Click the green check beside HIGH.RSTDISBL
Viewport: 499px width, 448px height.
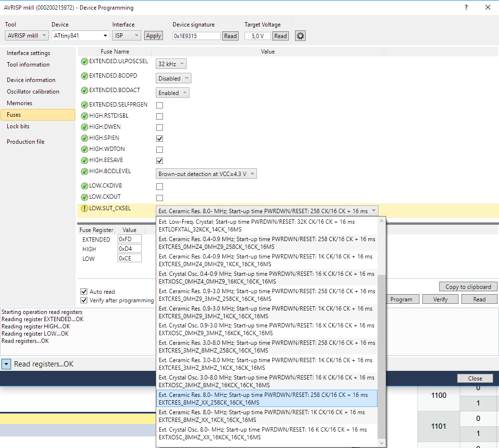click(84, 116)
